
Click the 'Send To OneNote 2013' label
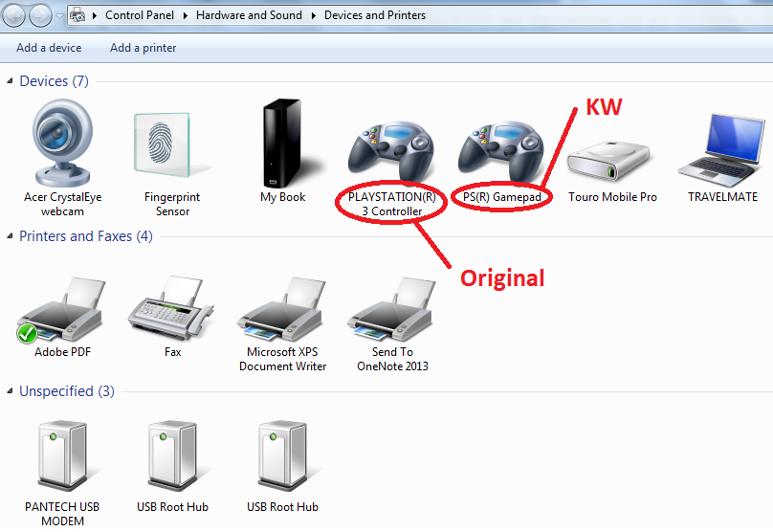coord(392,359)
